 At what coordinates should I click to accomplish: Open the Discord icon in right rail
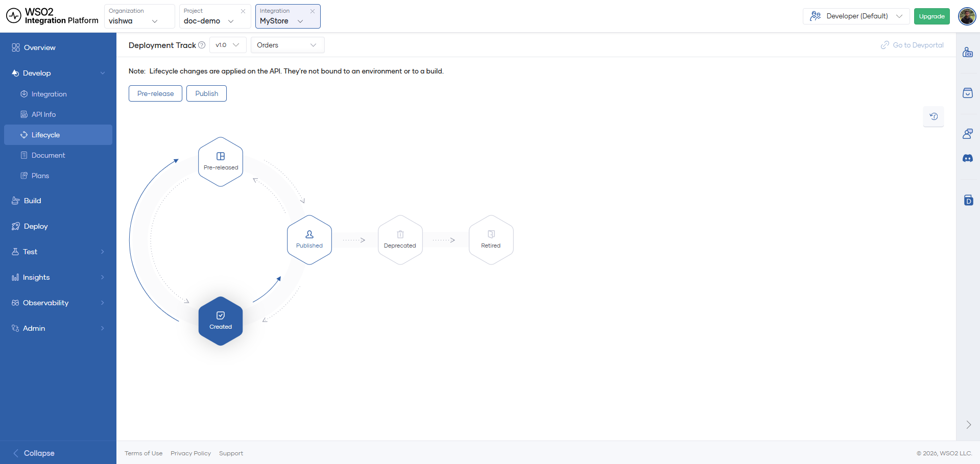pyautogui.click(x=968, y=158)
